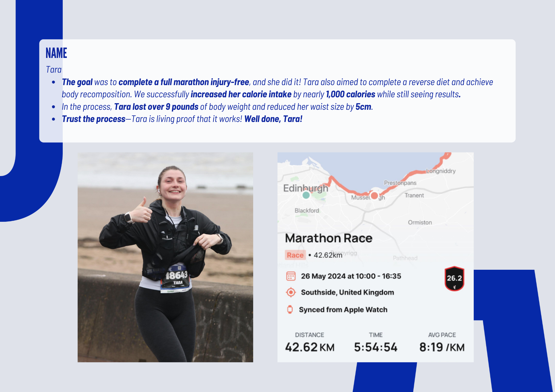Click the calendar icon beside the date
The image size is (555, 392).
tap(291, 276)
